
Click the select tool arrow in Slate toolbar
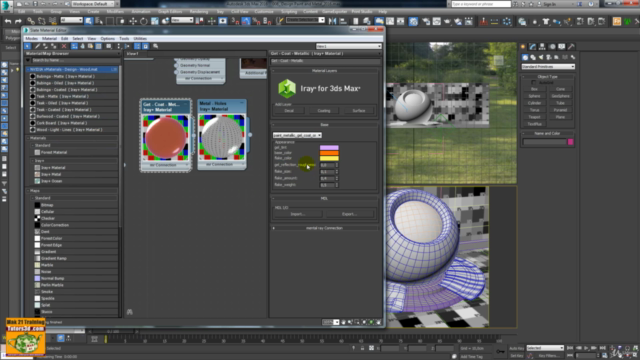28,46
